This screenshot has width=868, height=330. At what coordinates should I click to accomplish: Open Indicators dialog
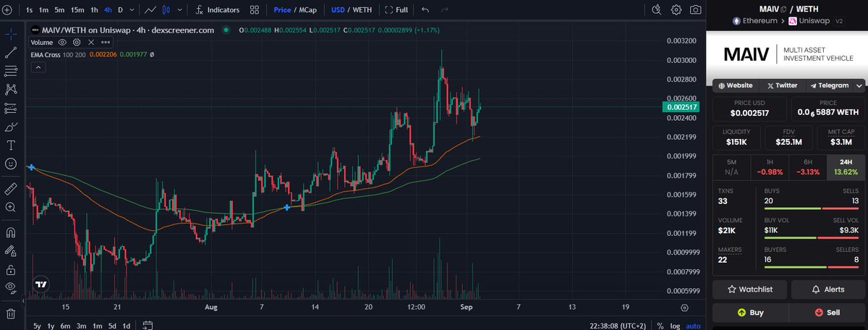[x=218, y=10]
